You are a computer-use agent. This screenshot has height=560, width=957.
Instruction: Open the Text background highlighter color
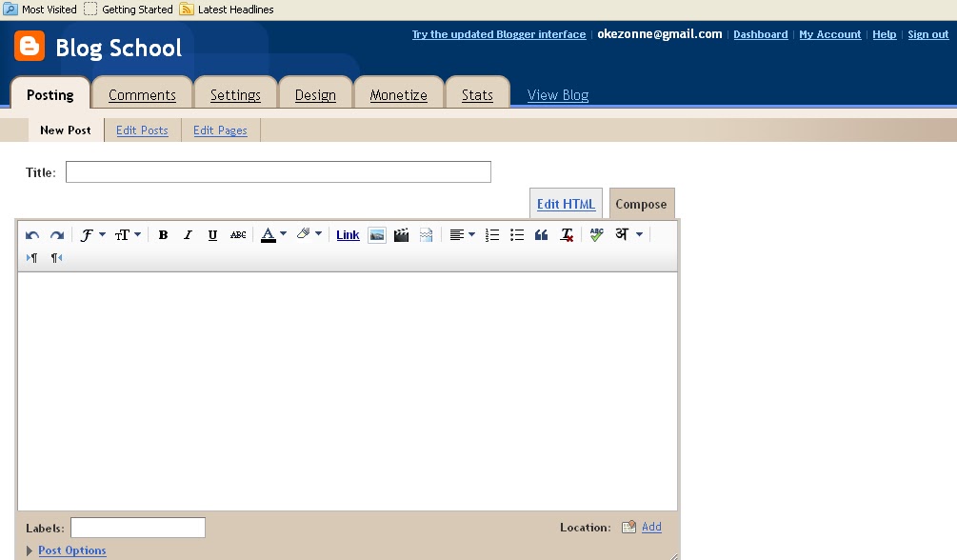pos(309,234)
